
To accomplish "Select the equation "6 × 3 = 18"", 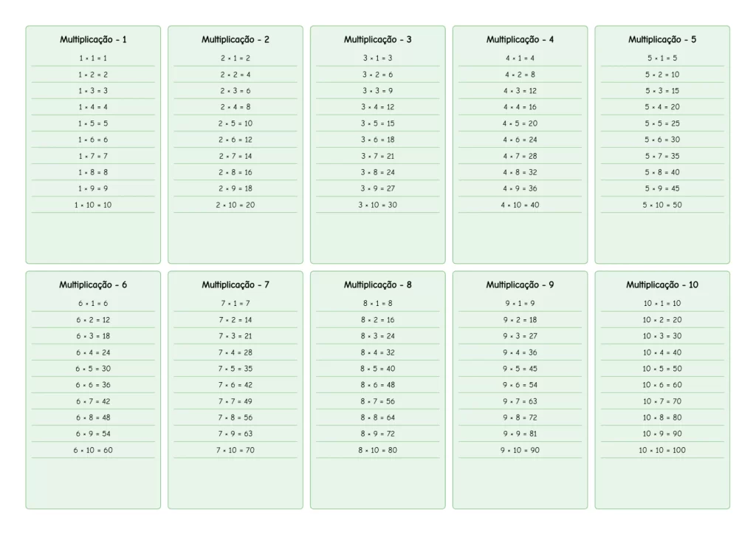I will click(x=93, y=336).
